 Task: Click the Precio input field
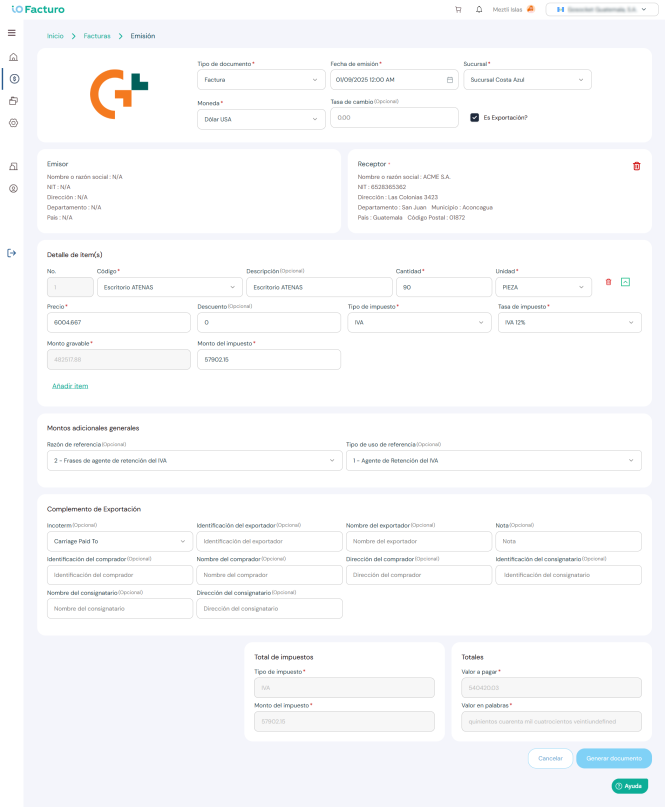click(118, 323)
